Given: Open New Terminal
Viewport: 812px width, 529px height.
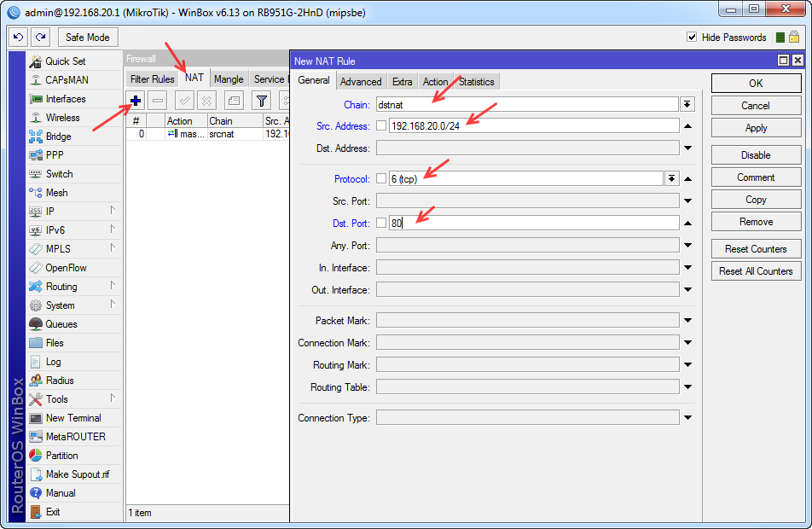Looking at the screenshot, I should point(74,418).
